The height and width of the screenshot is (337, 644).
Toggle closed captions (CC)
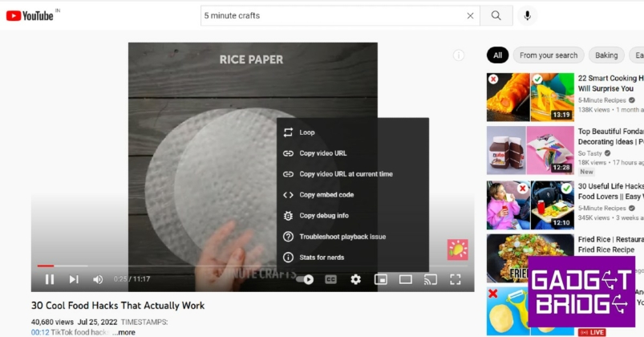coord(330,279)
